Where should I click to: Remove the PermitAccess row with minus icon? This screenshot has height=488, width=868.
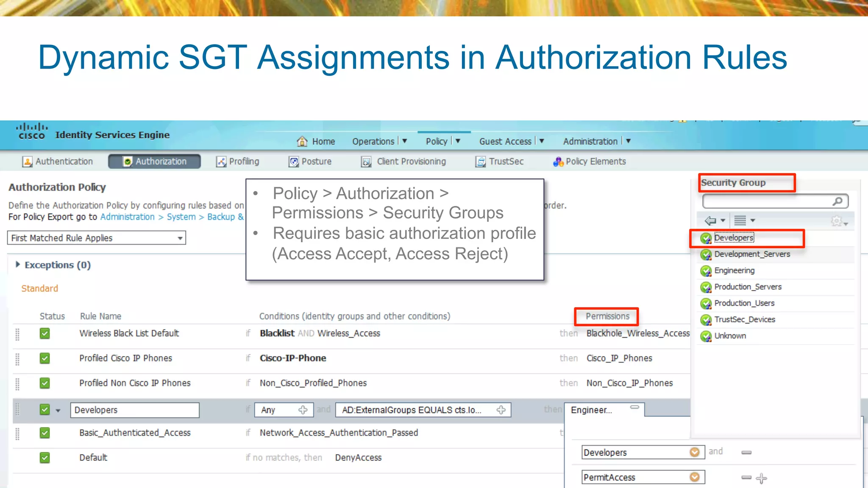pyautogui.click(x=746, y=477)
